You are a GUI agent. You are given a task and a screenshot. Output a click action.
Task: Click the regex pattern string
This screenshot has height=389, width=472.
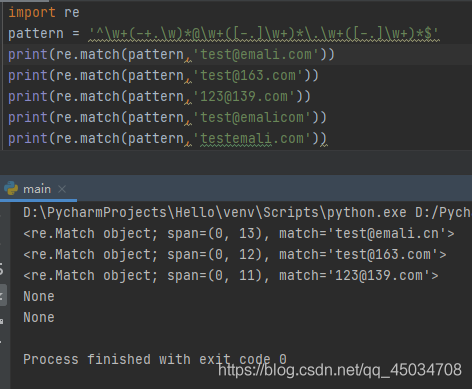(264, 34)
